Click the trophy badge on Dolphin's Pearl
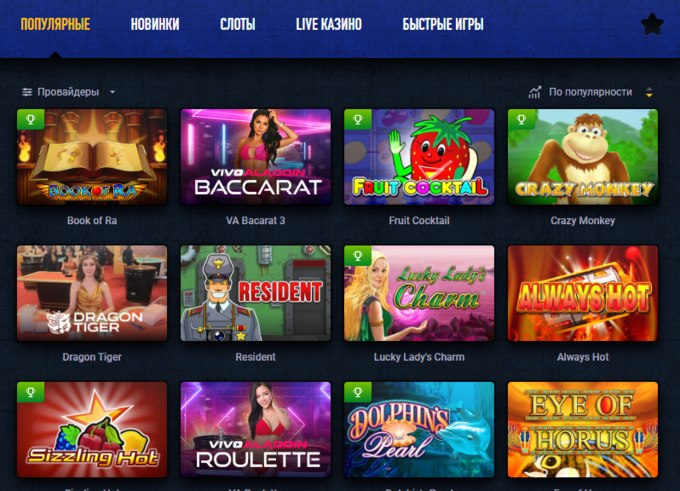Image resolution: width=680 pixels, height=491 pixels. click(x=358, y=392)
